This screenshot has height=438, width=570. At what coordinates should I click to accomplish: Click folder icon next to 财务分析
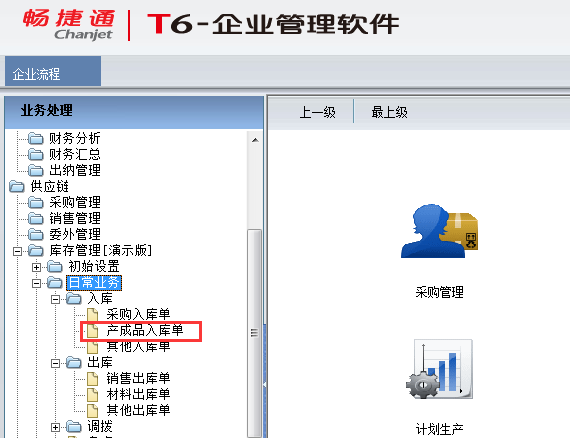click(x=36, y=138)
